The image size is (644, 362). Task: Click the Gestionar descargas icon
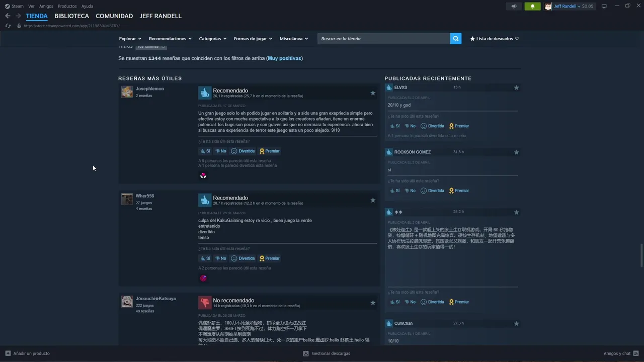point(306,353)
